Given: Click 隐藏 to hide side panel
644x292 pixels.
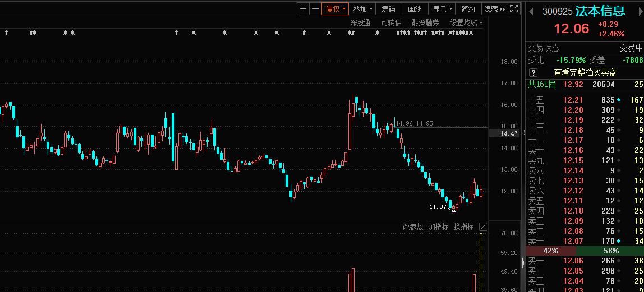Looking at the screenshot, I should click(494, 8).
